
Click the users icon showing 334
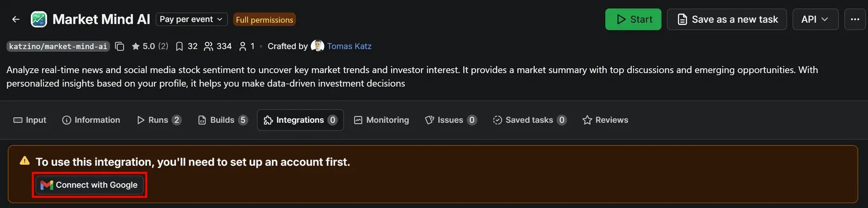point(208,47)
